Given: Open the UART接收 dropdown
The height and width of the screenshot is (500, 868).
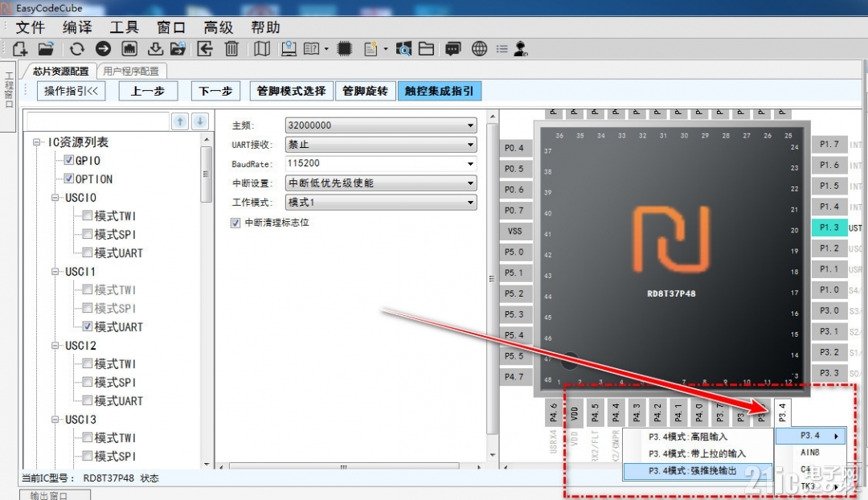Looking at the screenshot, I should coord(381,145).
